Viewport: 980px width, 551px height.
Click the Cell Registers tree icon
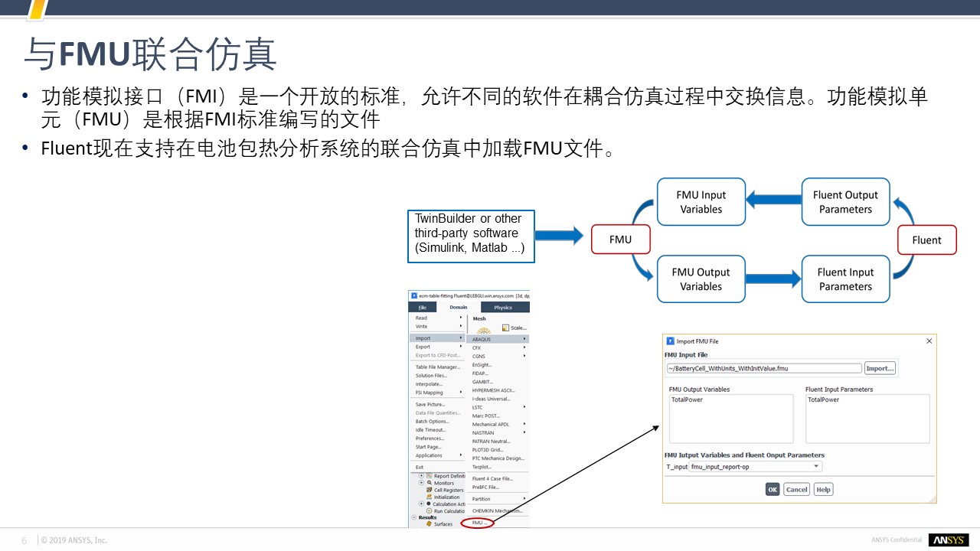click(430, 490)
